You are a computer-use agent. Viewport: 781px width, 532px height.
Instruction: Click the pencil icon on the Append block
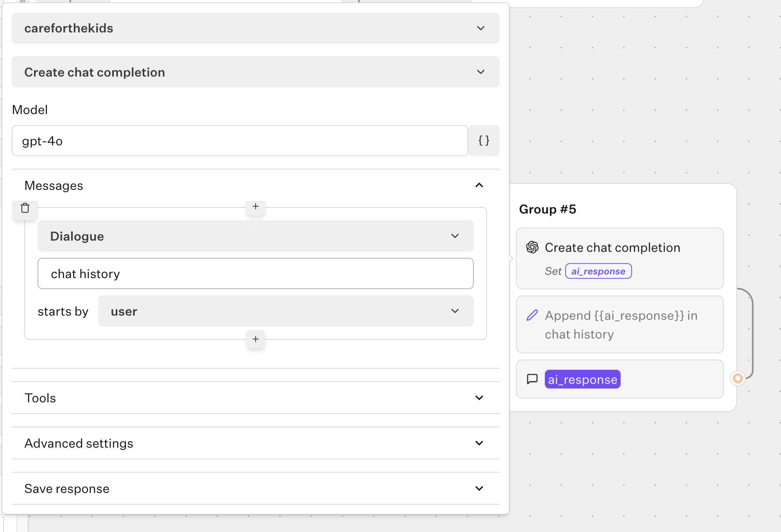point(532,315)
